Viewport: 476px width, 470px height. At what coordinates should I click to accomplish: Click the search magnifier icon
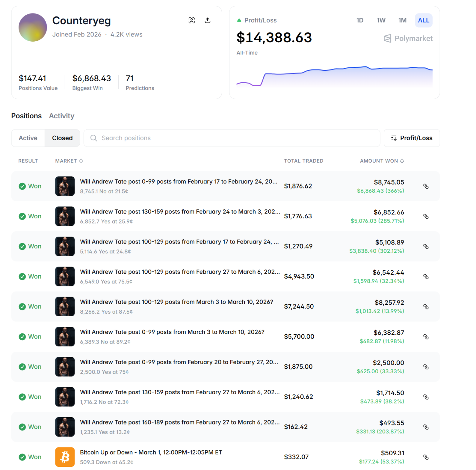(94, 138)
